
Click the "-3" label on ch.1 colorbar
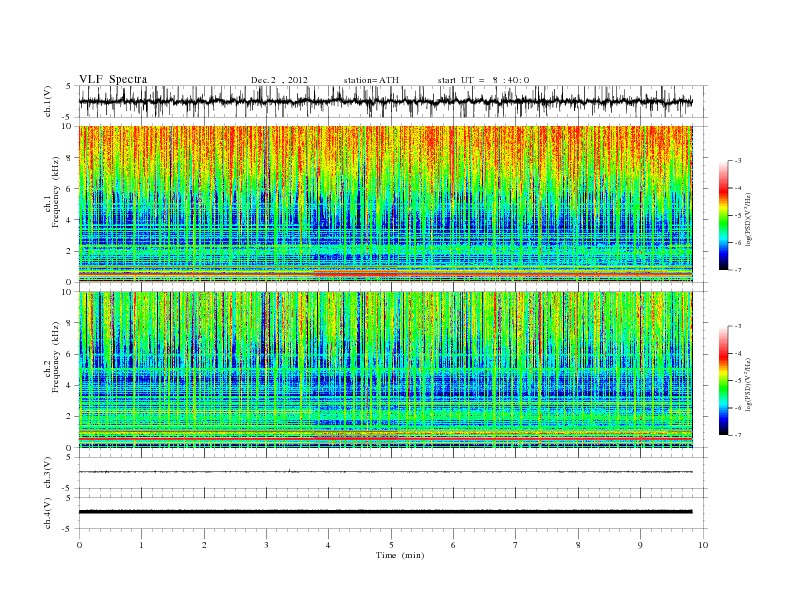738,161
